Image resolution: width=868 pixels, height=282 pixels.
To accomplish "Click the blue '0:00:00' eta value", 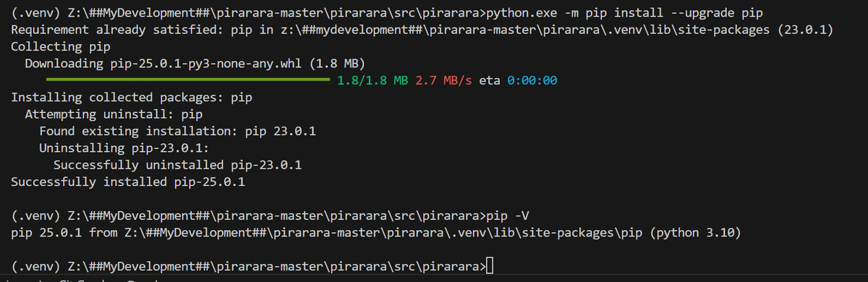I will [x=532, y=80].
